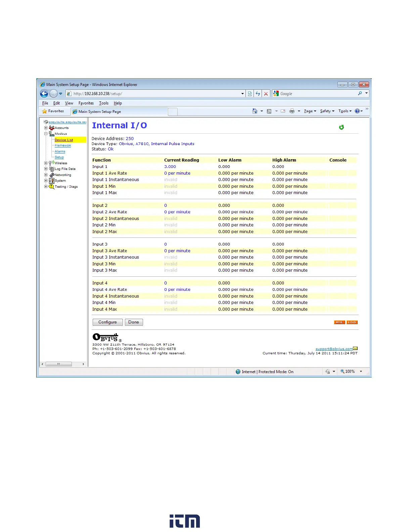Expand the Networking tree node
Image resolution: width=411 pixels, height=532 pixels.
click(46, 175)
